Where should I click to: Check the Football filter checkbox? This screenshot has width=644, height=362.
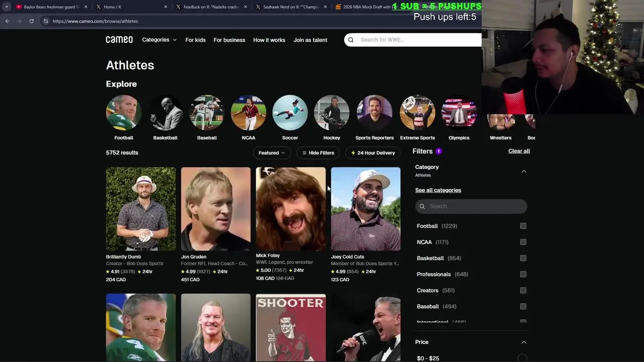tap(523, 226)
